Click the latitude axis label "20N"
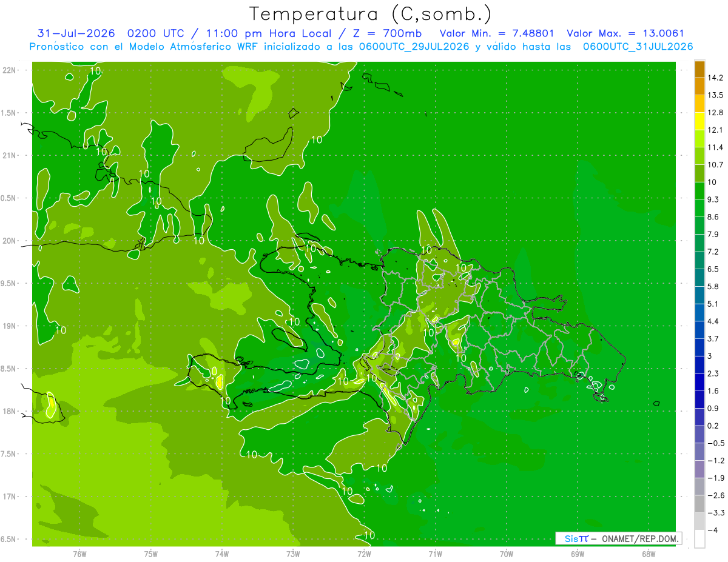The width and height of the screenshot is (728, 562). click(9, 241)
